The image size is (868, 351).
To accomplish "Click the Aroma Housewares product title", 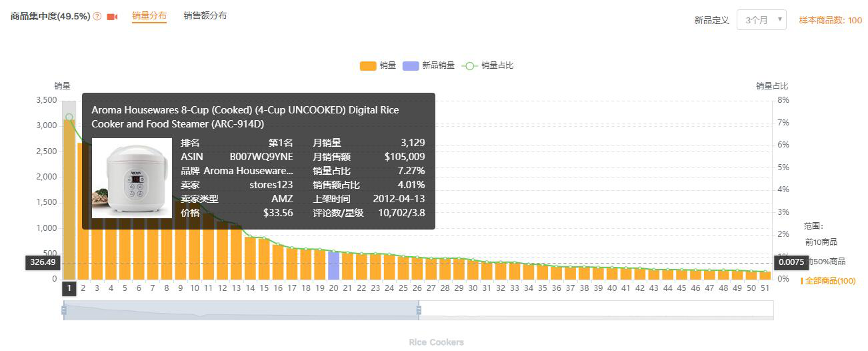I will [245, 117].
